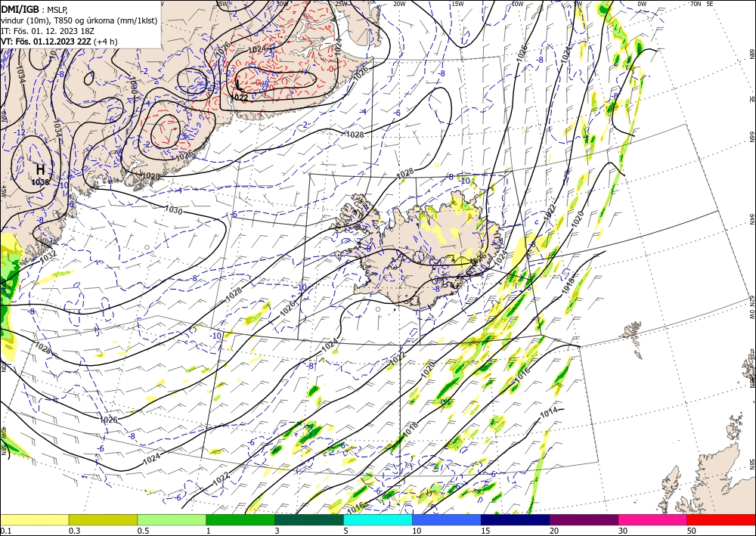Pick the blue 10 to 15 legend swatch
Viewport: 756px width, 536px height.
447,519
